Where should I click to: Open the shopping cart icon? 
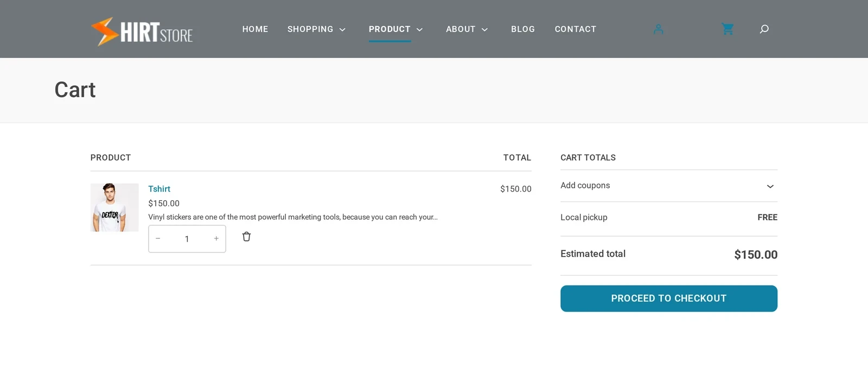[x=727, y=29]
